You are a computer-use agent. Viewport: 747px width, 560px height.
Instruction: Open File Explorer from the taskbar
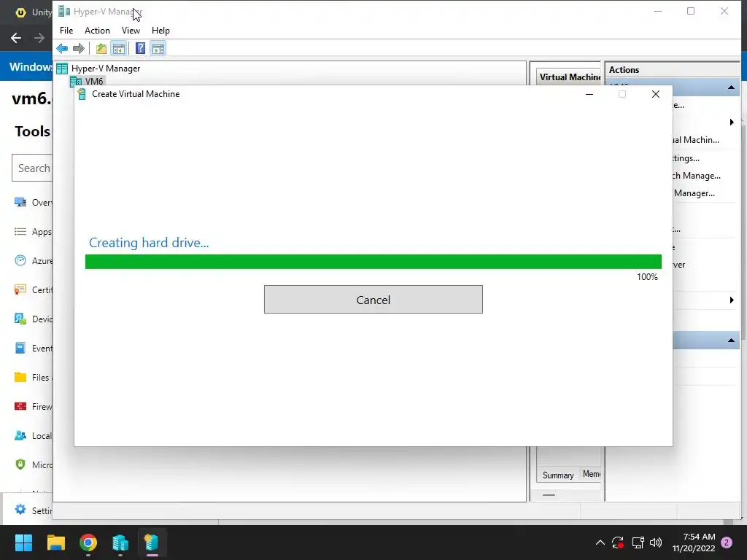pos(55,542)
